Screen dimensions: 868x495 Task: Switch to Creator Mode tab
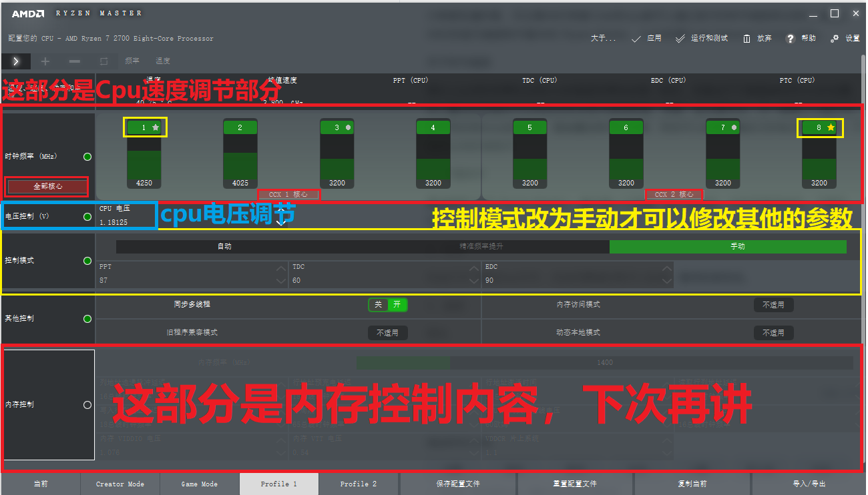pyautogui.click(x=120, y=484)
